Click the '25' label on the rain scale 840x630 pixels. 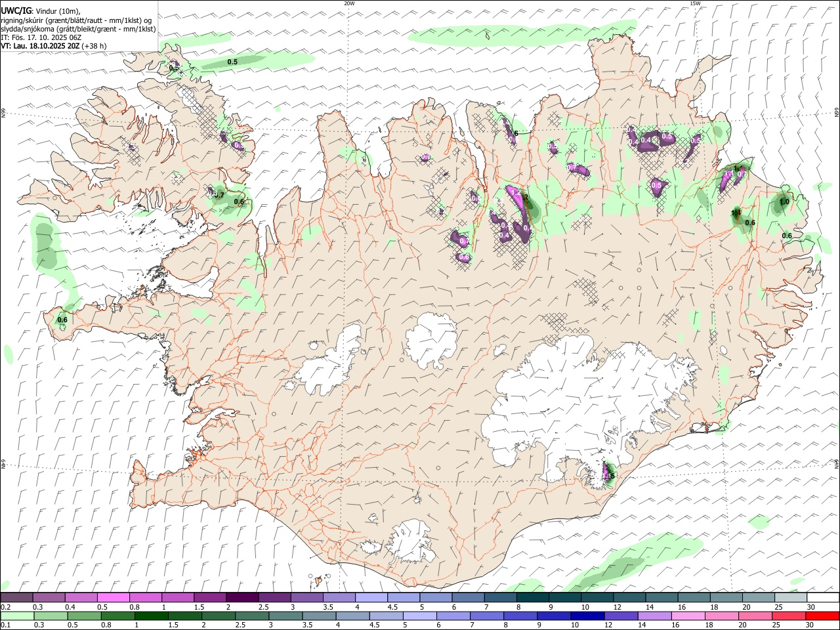point(778,625)
